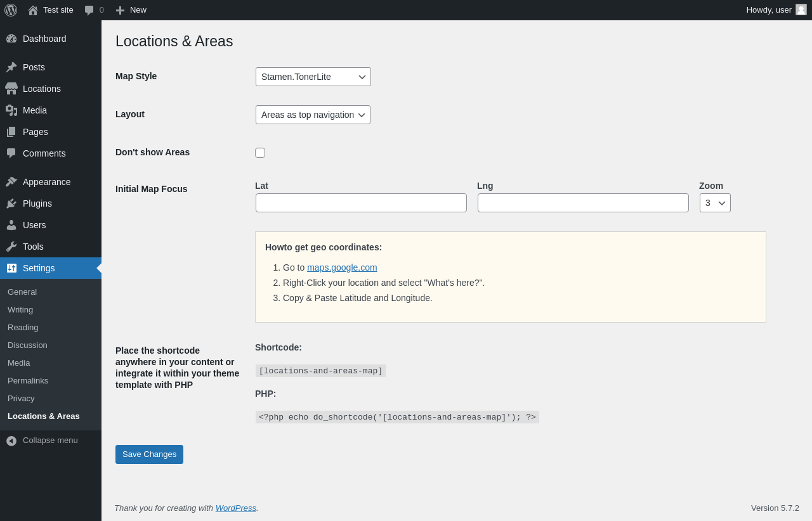The width and height of the screenshot is (812, 521).
Task: Open General settings submenu
Action: (x=22, y=292)
